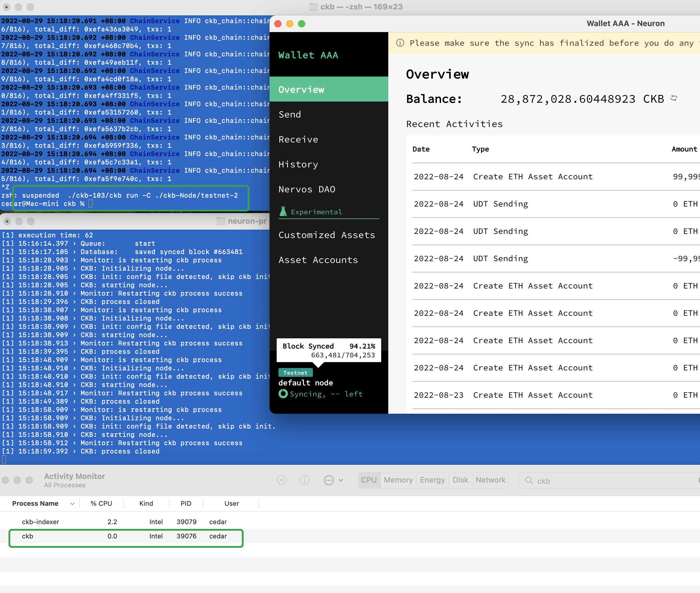Click the Date column header in Recent Activities

click(x=421, y=149)
